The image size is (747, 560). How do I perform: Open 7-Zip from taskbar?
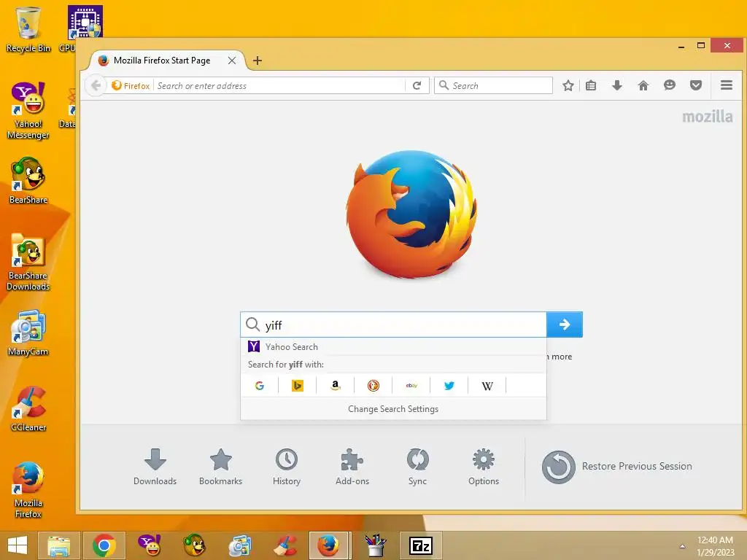click(421, 545)
